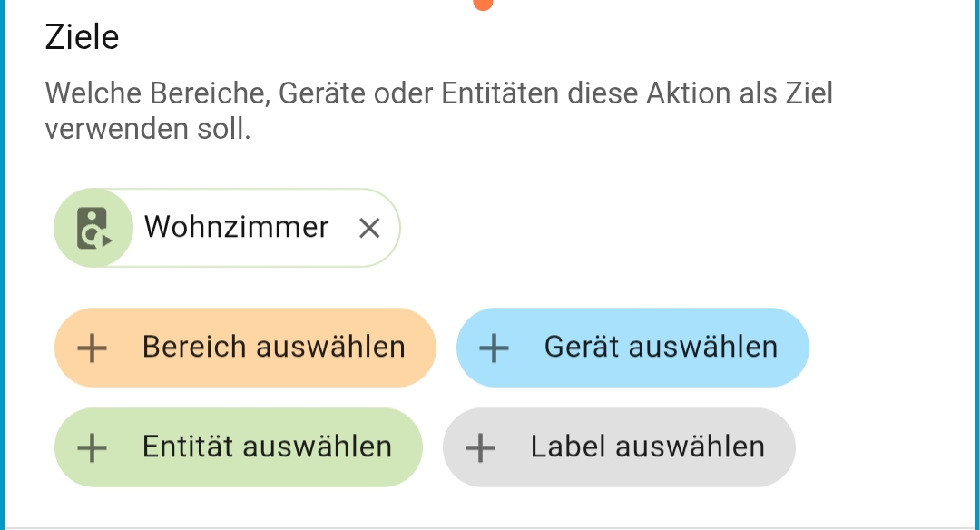Click the orange dot at top edge
980x530 pixels.
click(x=484, y=4)
